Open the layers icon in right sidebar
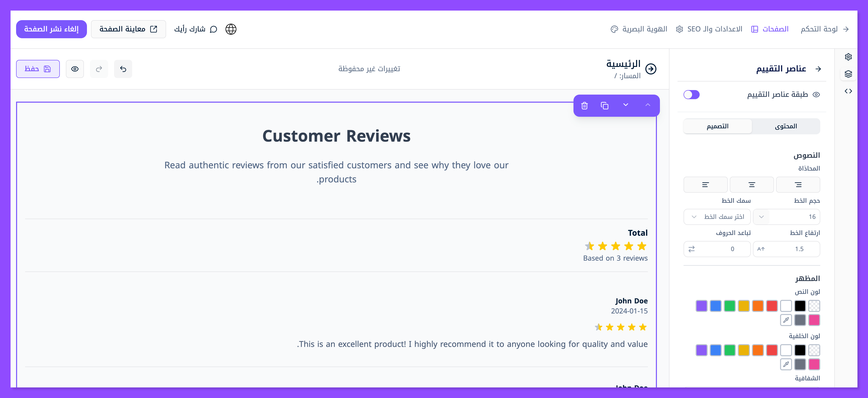This screenshot has width=868, height=398. 848,74
